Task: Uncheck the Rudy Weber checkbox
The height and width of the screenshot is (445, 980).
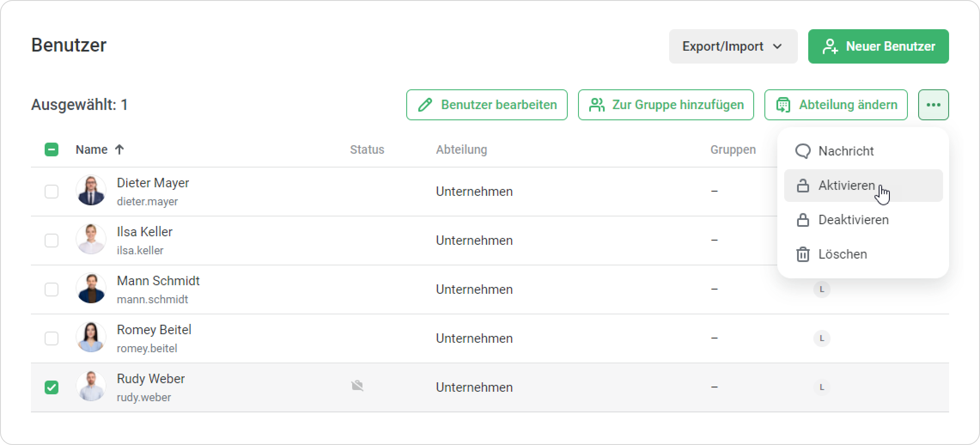Action: [x=52, y=387]
